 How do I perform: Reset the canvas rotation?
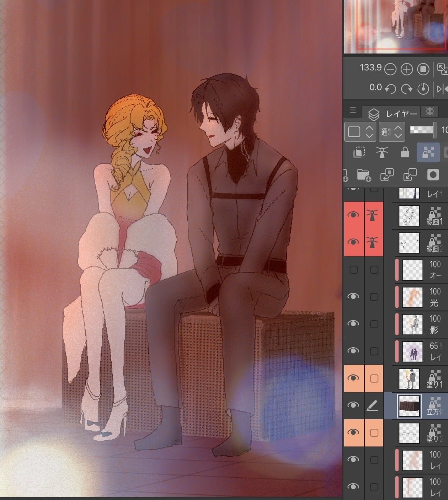tap(423, 89)
